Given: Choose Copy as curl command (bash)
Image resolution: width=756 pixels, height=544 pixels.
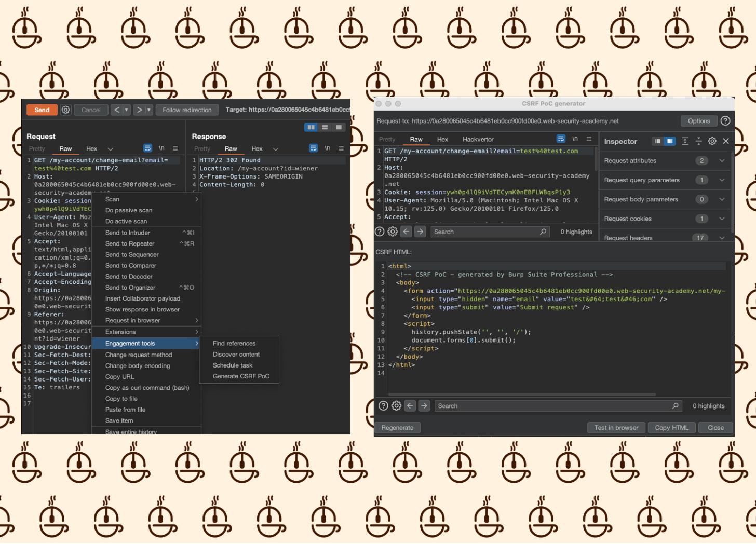Looking at the screenshot, I should click(x=147, y=388).
